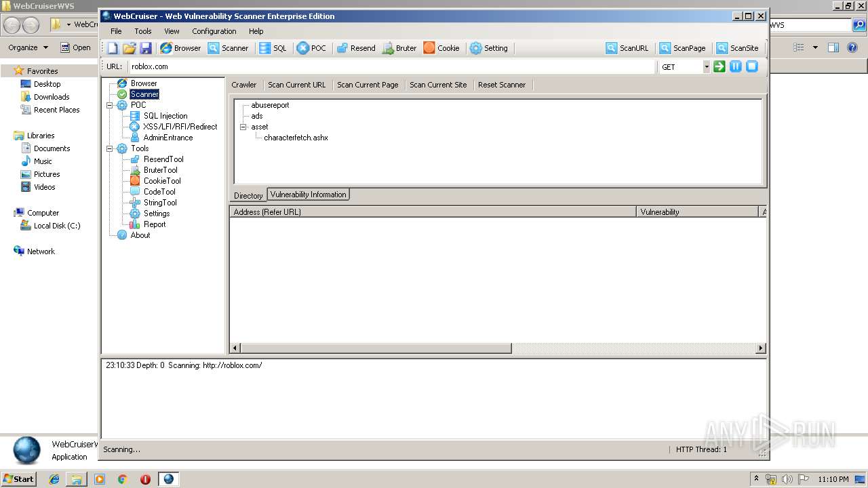This screenshot has width=868, height=488.
Task: Select CodeTool in the tree
Action: [159, 192]
